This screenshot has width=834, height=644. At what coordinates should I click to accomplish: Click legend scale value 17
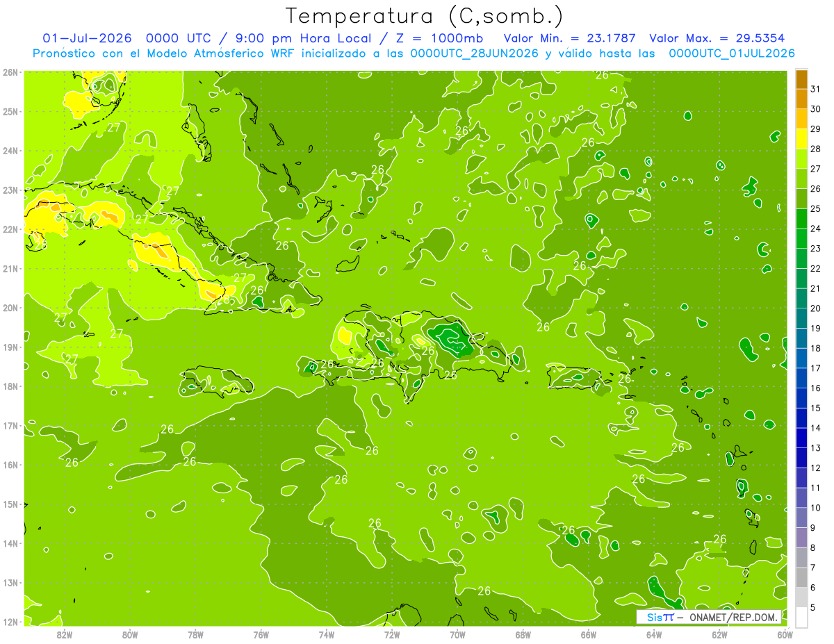pos(815,368)
